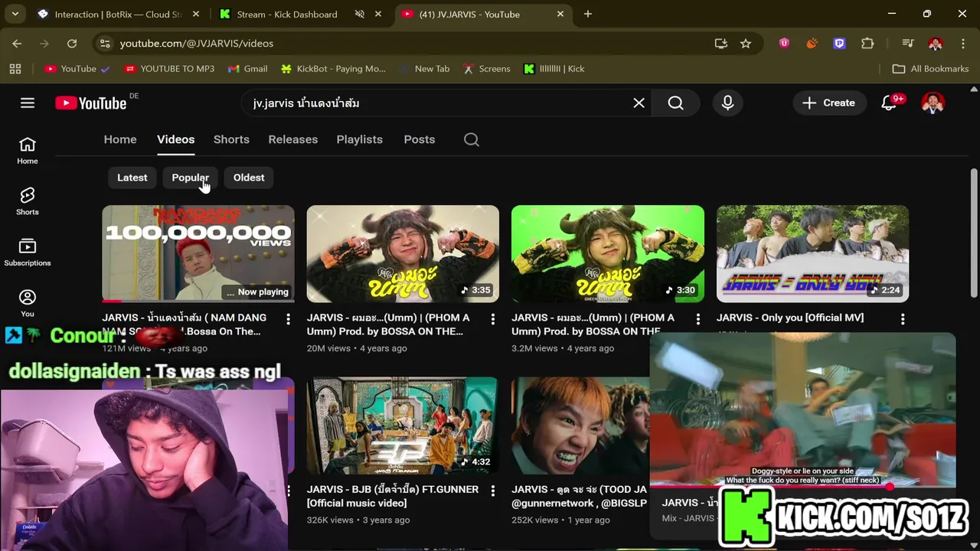Open the 3:35 PHOM A Umm video thumbnail
980x551 pixels.
pyautogui.click(x=403, y=253)
